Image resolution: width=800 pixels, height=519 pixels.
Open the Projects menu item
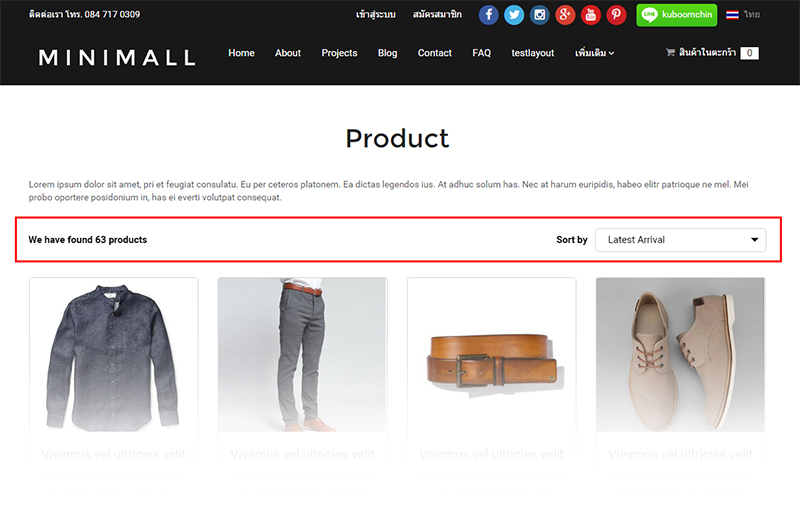[339, 53]
